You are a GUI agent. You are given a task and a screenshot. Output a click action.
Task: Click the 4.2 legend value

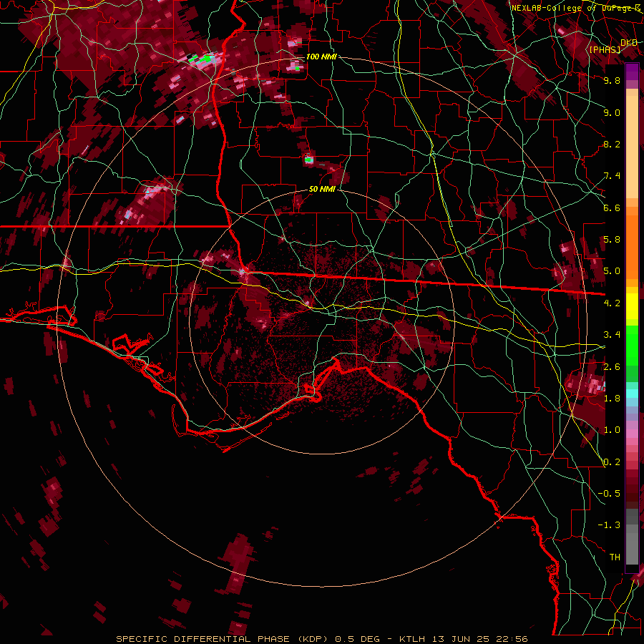pos(612,303)
